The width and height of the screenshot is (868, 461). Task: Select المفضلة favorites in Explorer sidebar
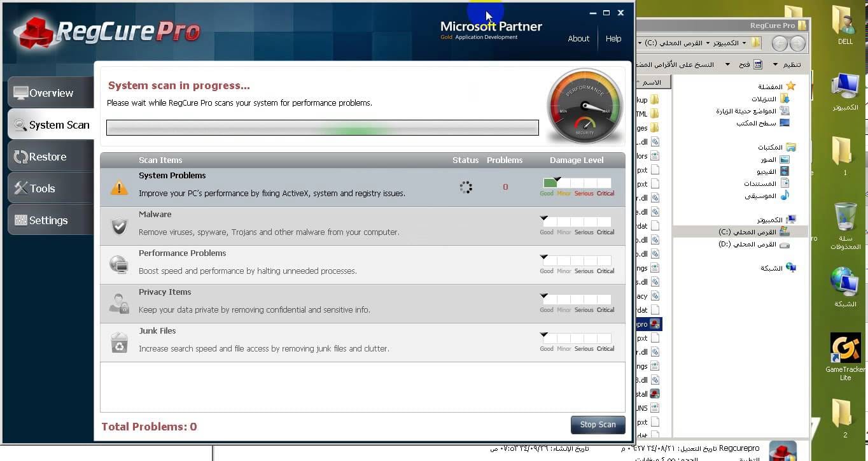click(776, 86)
